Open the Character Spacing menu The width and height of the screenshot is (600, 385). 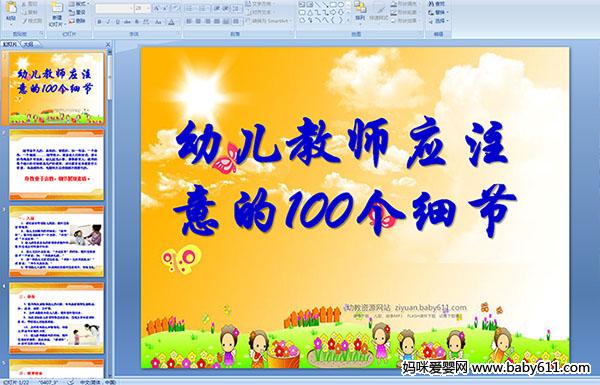[x=146, y=22]
